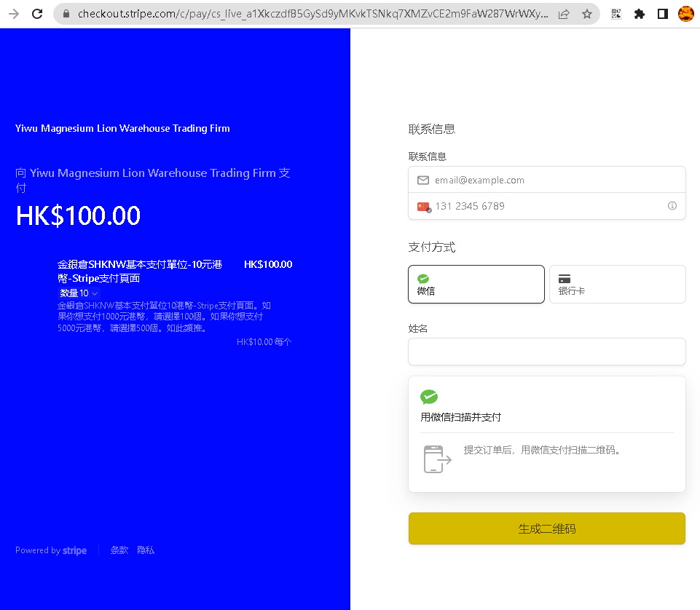This screenshot has width=700, height=610.
Task: Click the product title 金銀倉SHKNW基本支付單位
Action: point(140,272)
